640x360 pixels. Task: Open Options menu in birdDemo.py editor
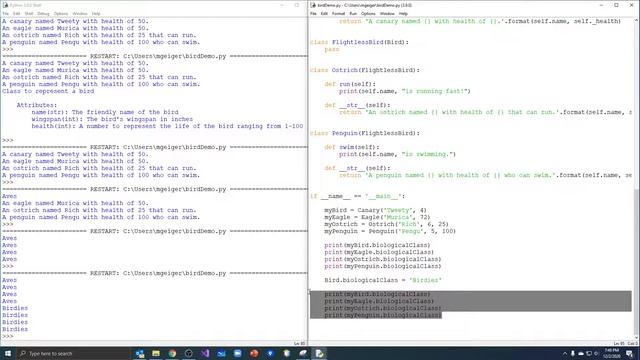[368, 13]
